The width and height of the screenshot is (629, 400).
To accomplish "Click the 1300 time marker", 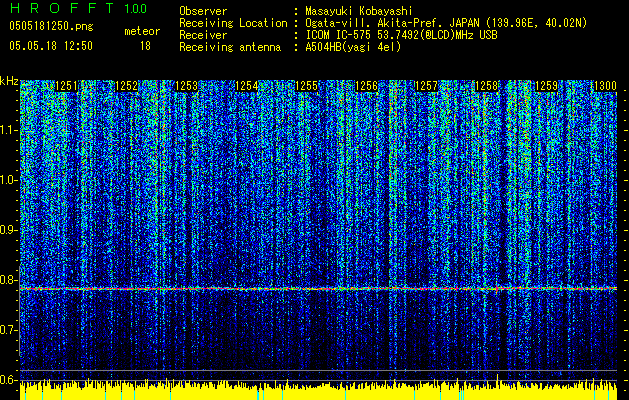I will pos(604,87).
